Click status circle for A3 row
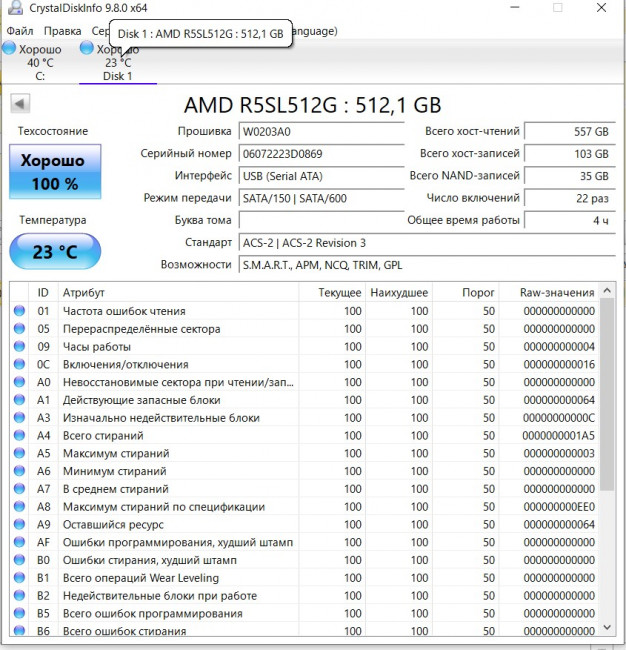Image resolution: width=626 pixels, height=650 pixels. (x=19, y=417)
